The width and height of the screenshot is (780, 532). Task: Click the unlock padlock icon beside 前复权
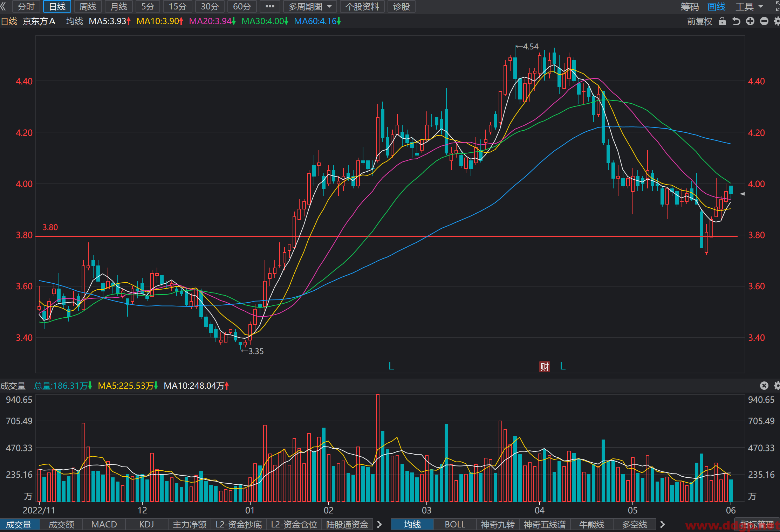[x=722, y=21]
